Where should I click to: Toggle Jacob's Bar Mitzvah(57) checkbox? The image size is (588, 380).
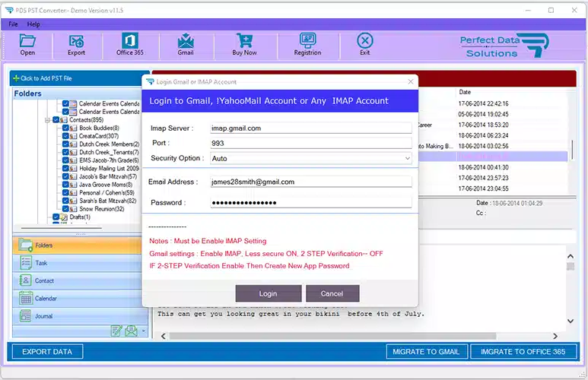click(x=65, y=176)
